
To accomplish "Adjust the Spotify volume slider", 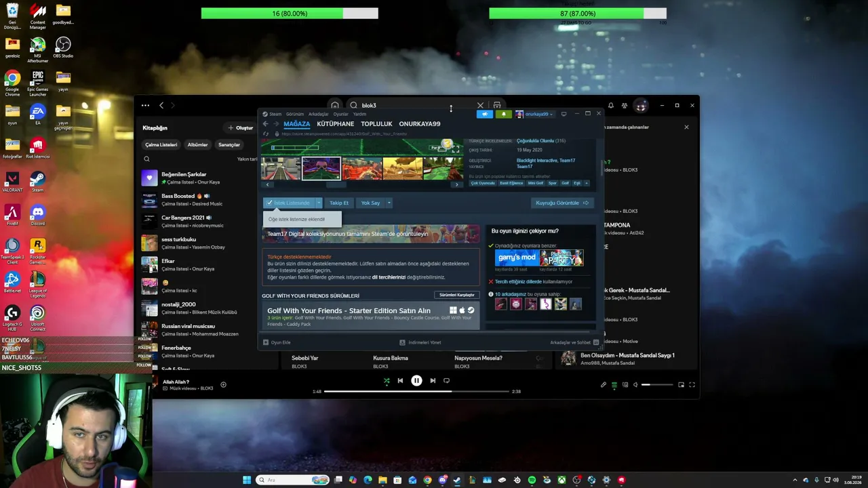I will pos(658,385).
